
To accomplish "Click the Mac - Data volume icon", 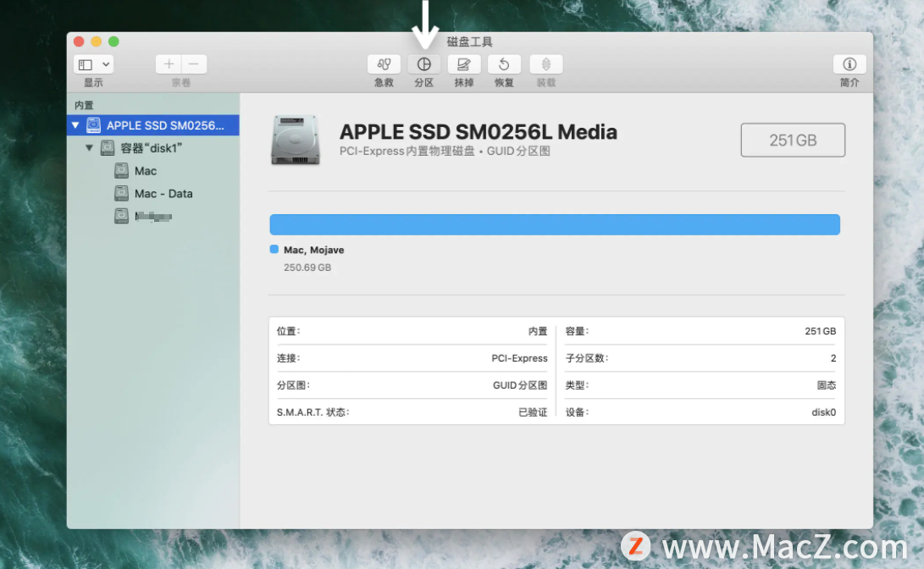I will pos(121,193).
